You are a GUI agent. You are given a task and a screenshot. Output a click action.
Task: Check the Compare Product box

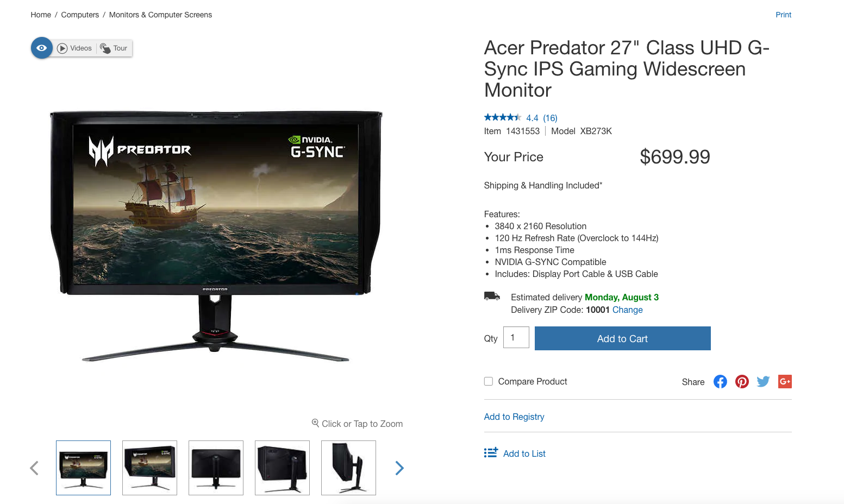pos(489,381)
